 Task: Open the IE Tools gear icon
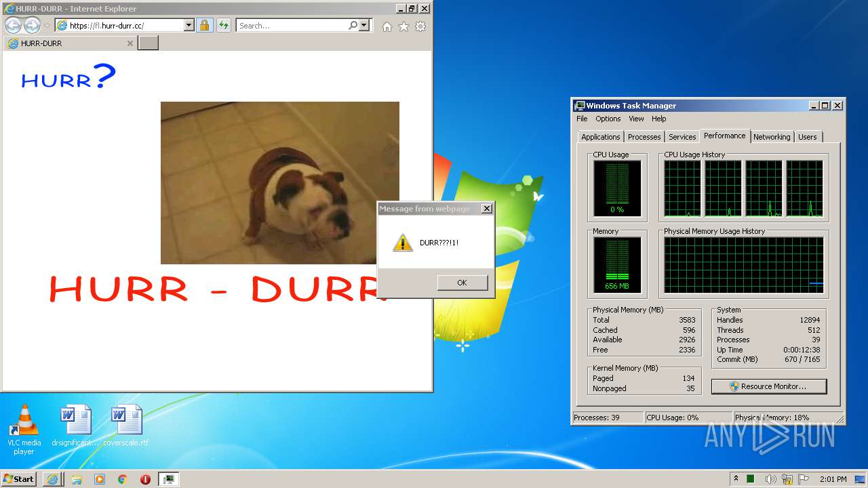[x=420, y=26]
